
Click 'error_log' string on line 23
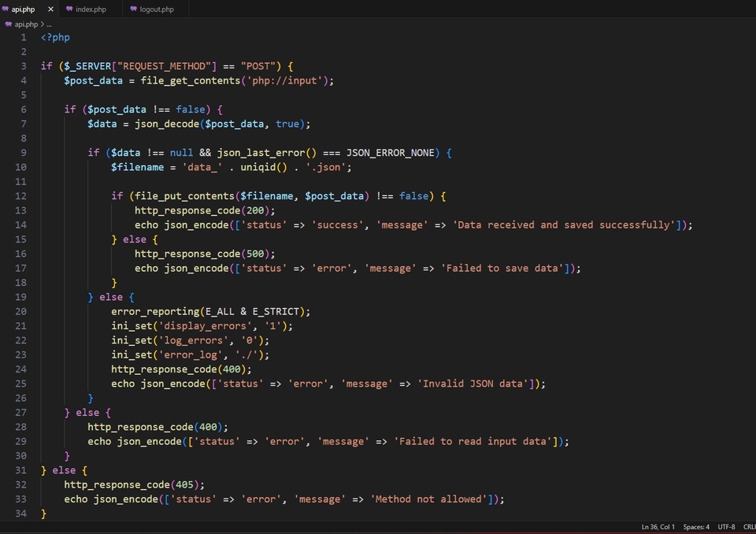point(191,355)
